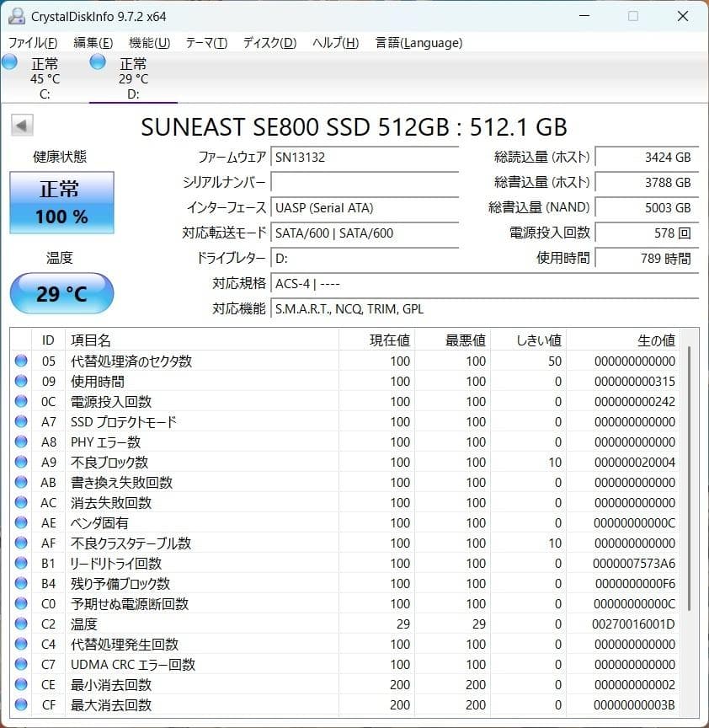Click status orb for A8 PHY エラー数
The image size is (709, 728).
tap(21, 442)
